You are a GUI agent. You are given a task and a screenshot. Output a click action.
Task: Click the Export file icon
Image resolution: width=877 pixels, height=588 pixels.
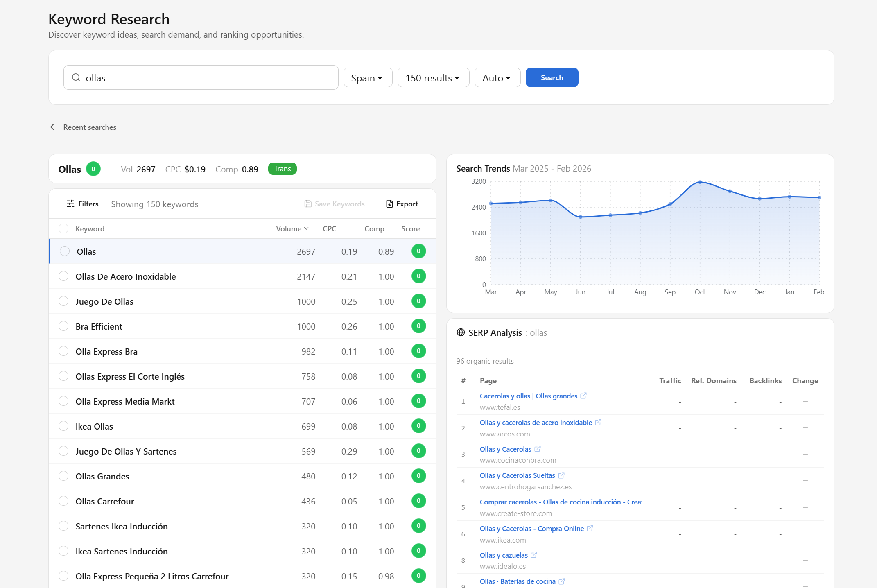click(389, 204)
